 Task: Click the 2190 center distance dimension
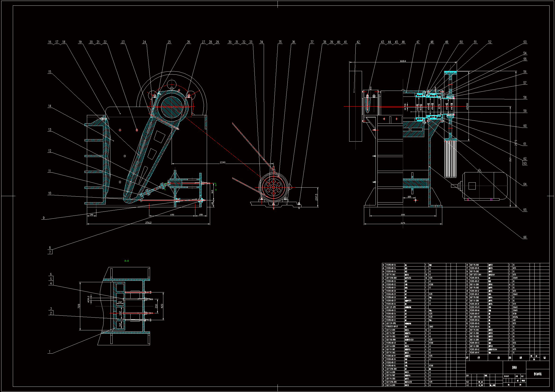pos(222,162)
